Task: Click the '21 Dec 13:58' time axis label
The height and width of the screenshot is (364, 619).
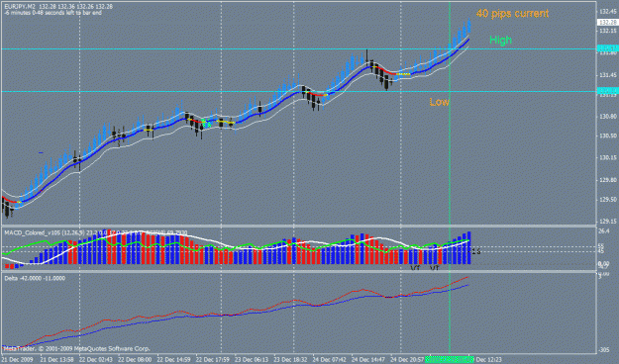Action: 56,360
